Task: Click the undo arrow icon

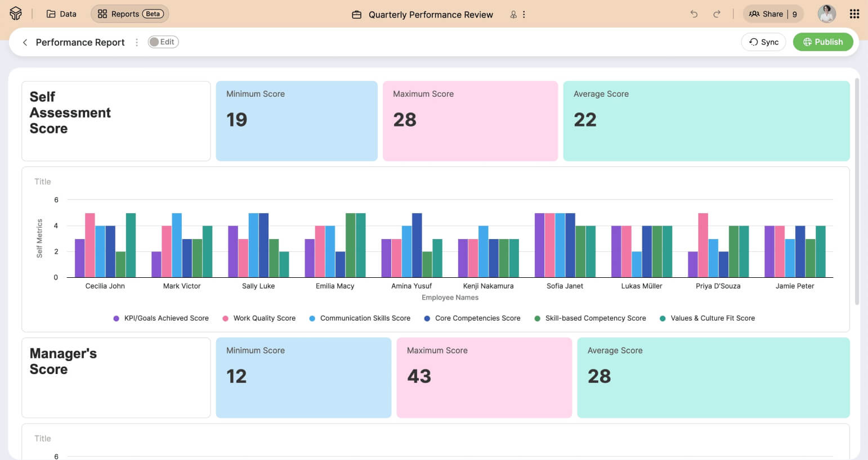Action: pos(694,14)
